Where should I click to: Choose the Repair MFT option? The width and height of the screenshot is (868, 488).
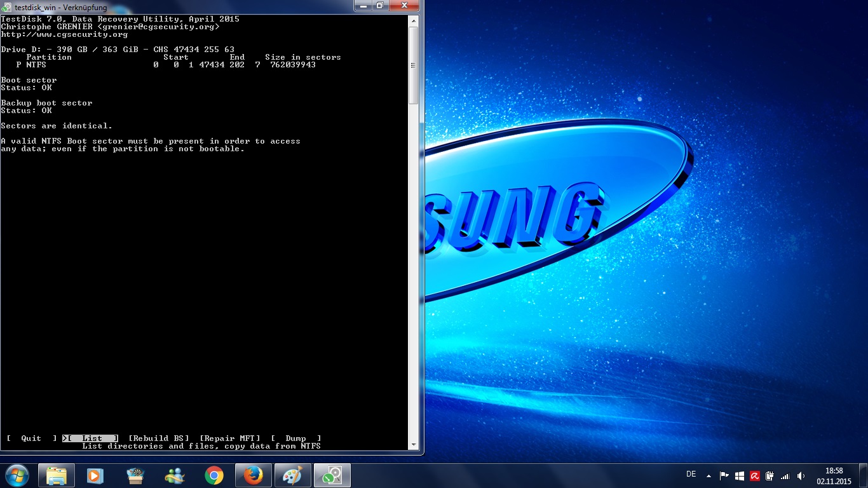(x=230, y=438)
